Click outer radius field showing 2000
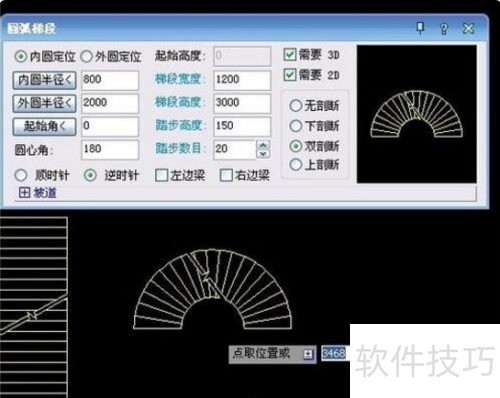500x398 pixels. (110, 103)
